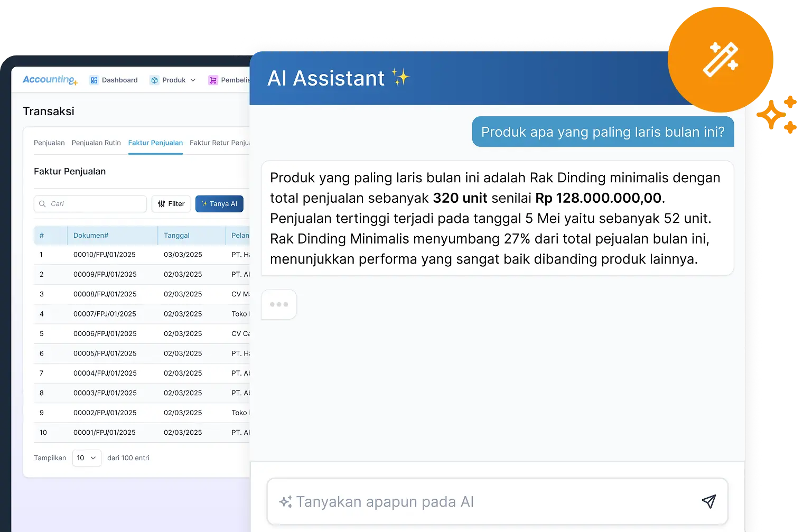The width and height of the screenshot is (803, 532).
Task: Open document 00004/FPJ/01/2025
Action: [105, 373]
